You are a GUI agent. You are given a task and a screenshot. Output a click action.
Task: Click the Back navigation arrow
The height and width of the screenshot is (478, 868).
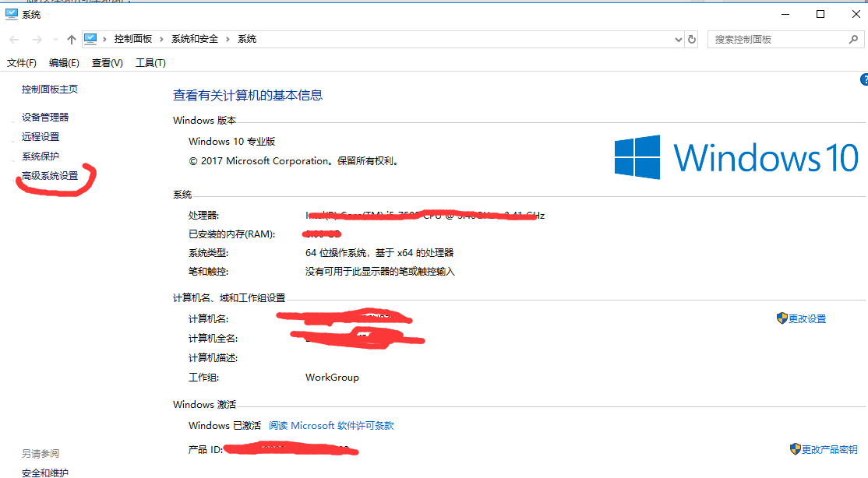[x=14, y=39]
